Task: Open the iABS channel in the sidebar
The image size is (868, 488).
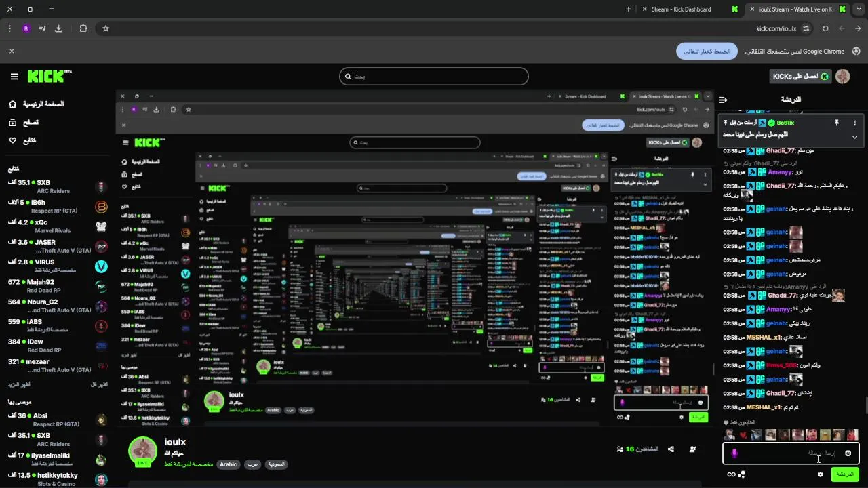Action: 58,326
